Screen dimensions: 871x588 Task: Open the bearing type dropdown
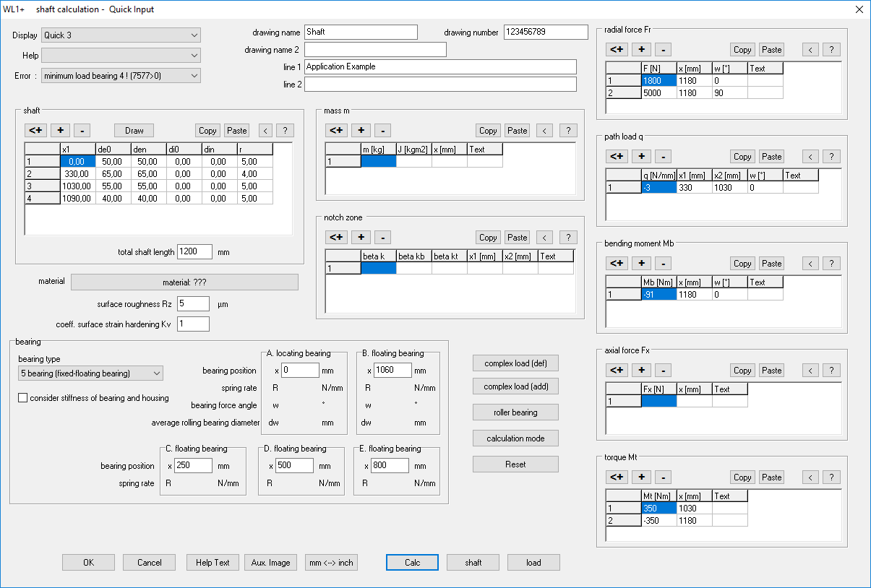pos(90,373)
